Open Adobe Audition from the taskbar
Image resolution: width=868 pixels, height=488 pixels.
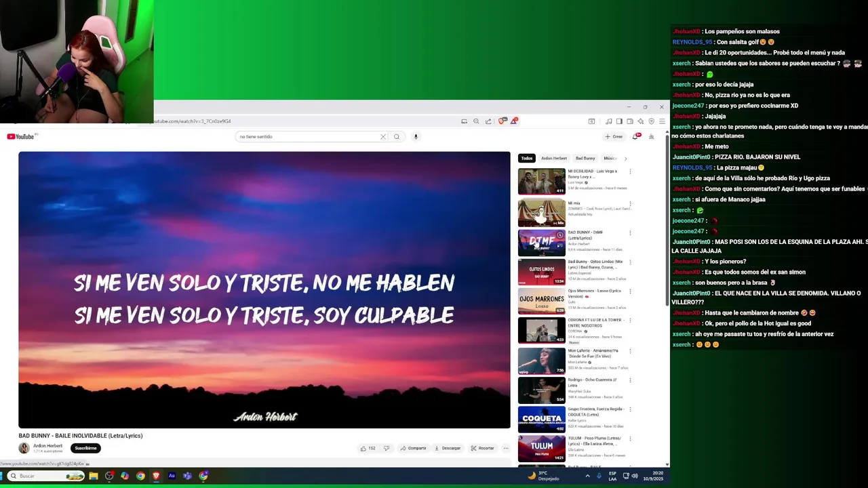point(172,476)
